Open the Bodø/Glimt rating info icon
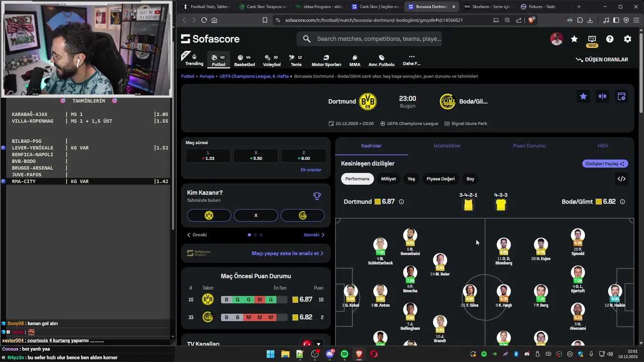 tap(622, 202)
